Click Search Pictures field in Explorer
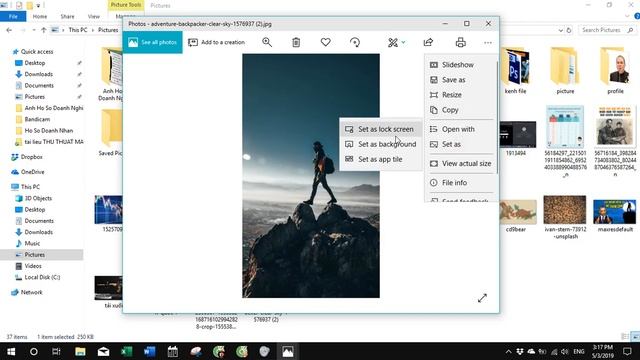The height and width of the screenshot is (360, 640). click(607, 30)
